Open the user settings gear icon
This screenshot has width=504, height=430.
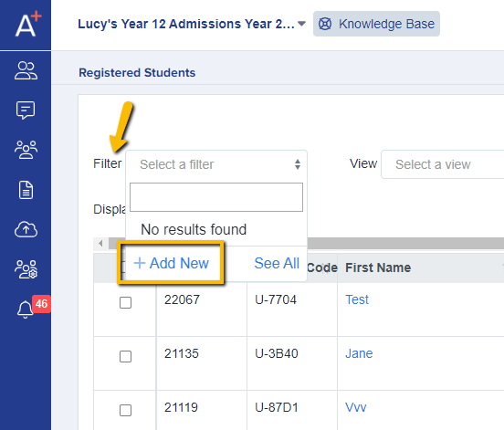click(26, 269)
